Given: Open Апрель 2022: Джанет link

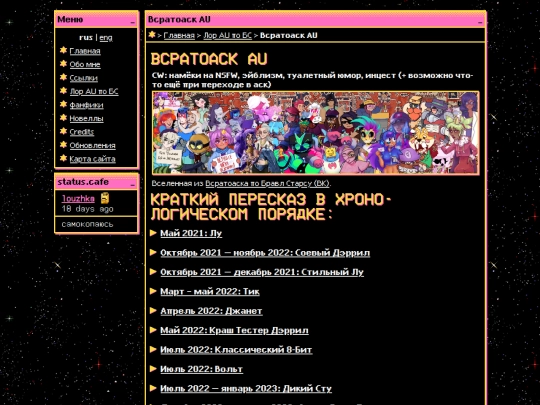Looking at the screenshot, I should 211,311.
